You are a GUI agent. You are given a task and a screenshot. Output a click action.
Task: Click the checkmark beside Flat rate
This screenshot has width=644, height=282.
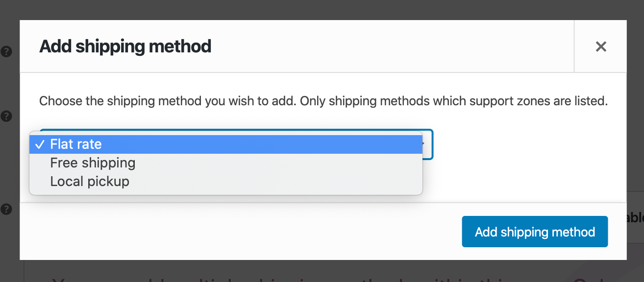[x=40, y=144]
